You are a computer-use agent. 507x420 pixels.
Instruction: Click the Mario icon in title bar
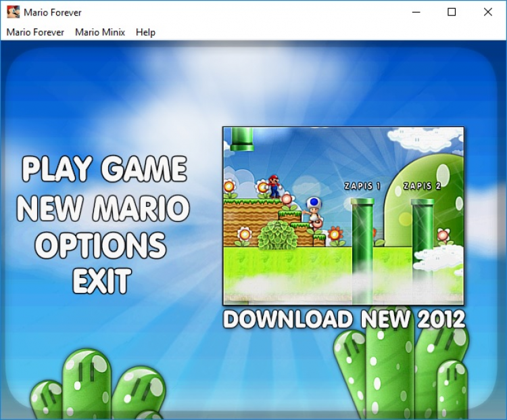(x=13, y=12)
